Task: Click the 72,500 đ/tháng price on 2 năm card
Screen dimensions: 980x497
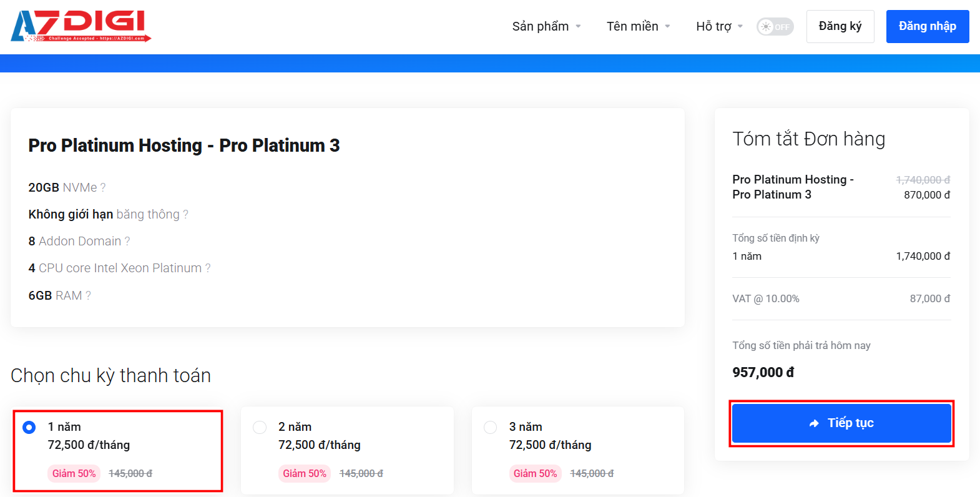Action: click(320, 445)
